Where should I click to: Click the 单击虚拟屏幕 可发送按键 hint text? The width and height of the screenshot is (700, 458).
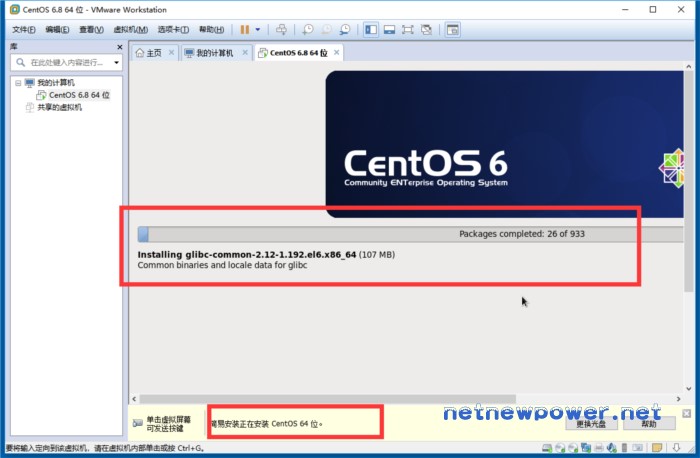pyautogui.click(x=168, y=424)
